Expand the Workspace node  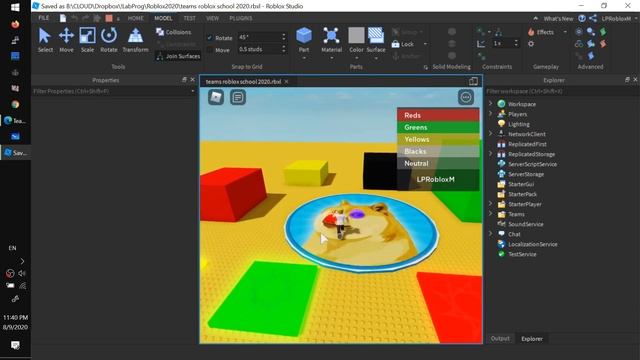pos(491,104)
